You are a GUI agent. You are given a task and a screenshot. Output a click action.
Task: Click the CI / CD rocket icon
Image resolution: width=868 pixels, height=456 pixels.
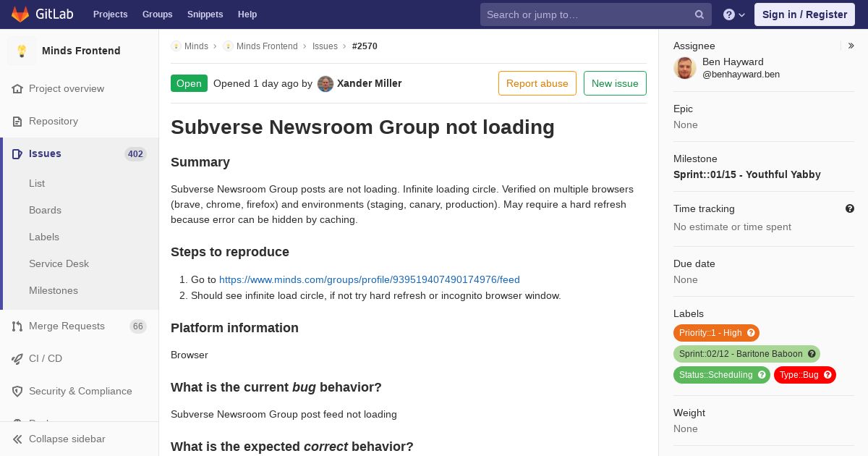coord(17,358)
